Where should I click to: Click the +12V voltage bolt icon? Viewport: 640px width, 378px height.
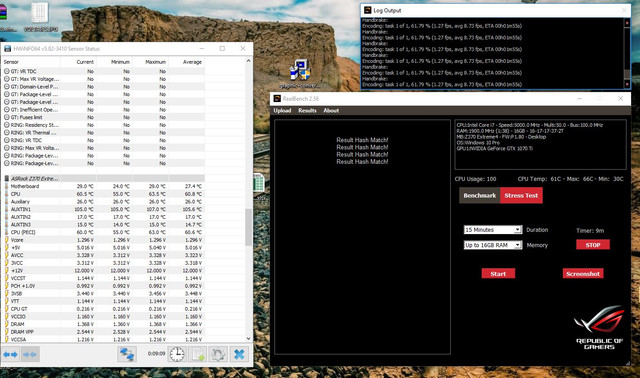coord(7,270)
